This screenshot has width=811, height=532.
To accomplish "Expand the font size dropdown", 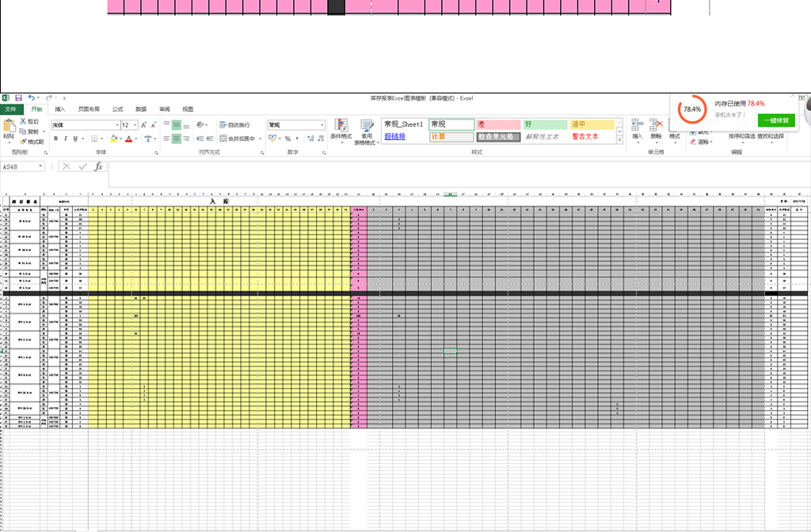I will (135, 125).
